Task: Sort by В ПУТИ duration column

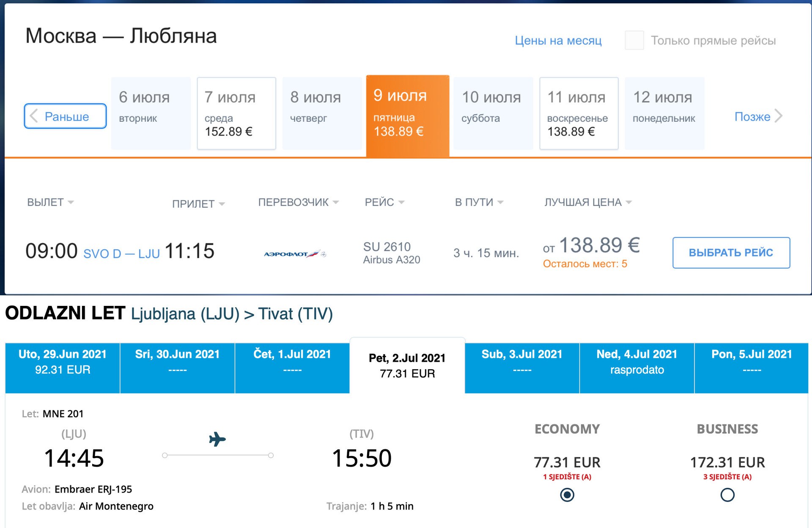Action: 479,202
